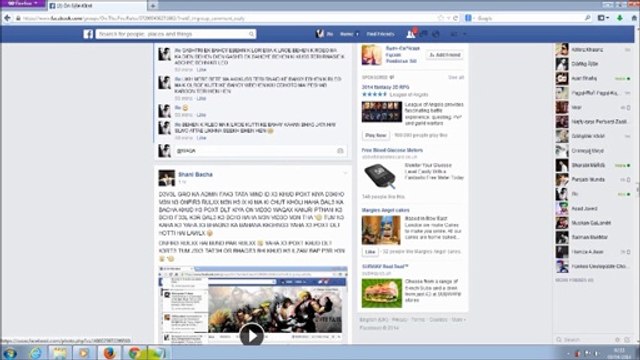
Task: Open Find Friends in the top bar
Action: (x=380, y=34)
